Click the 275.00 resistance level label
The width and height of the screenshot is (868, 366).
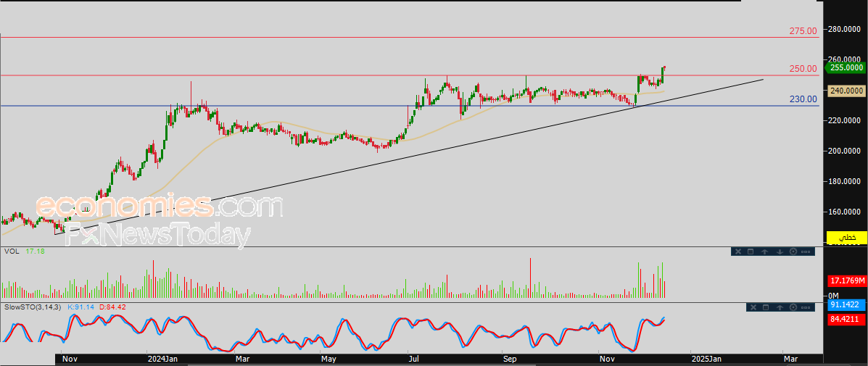click(803, 31)
